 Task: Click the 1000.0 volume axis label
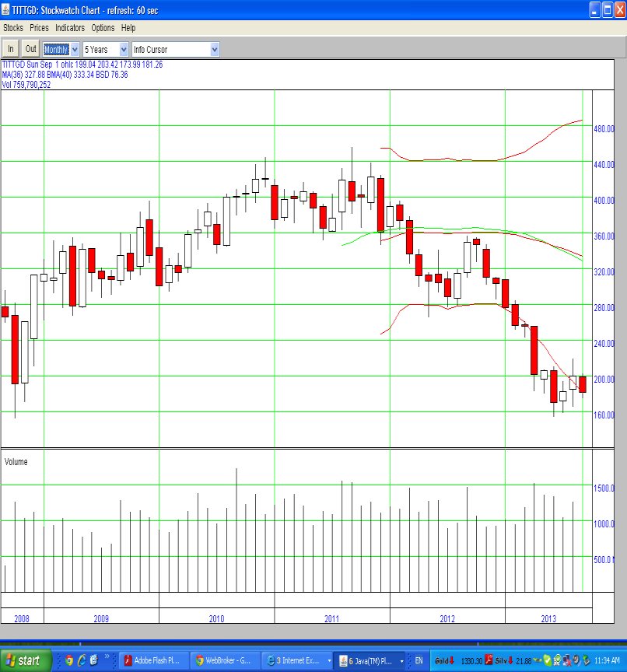[604, 523]
